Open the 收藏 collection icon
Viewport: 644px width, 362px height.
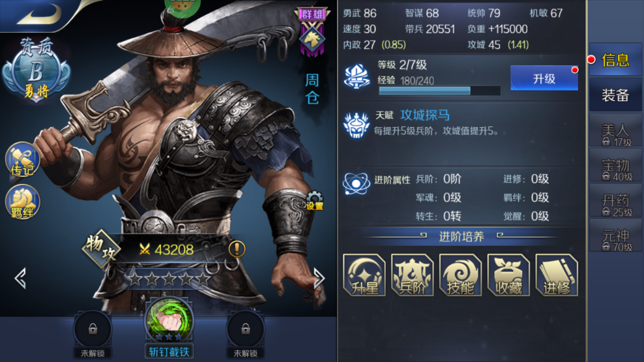coord(508,275)
